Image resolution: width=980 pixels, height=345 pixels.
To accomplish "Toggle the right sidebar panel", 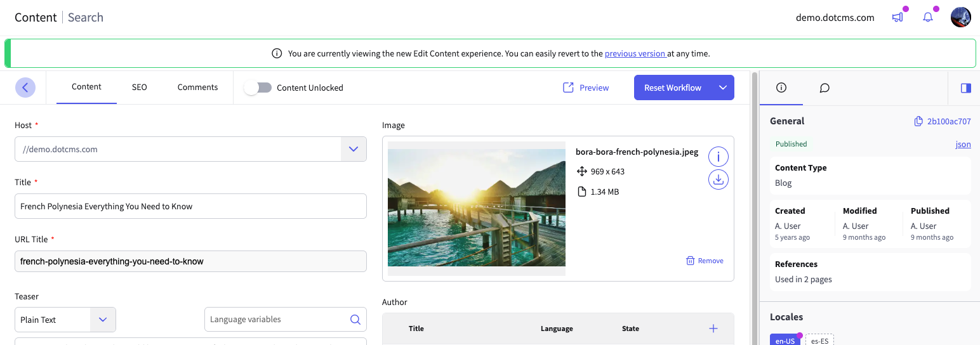I will [x=965, y=88].
